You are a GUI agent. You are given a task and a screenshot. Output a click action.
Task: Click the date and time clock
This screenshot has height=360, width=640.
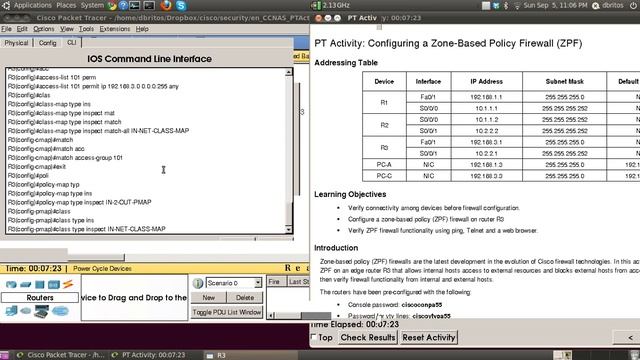[x=555, y=5]
